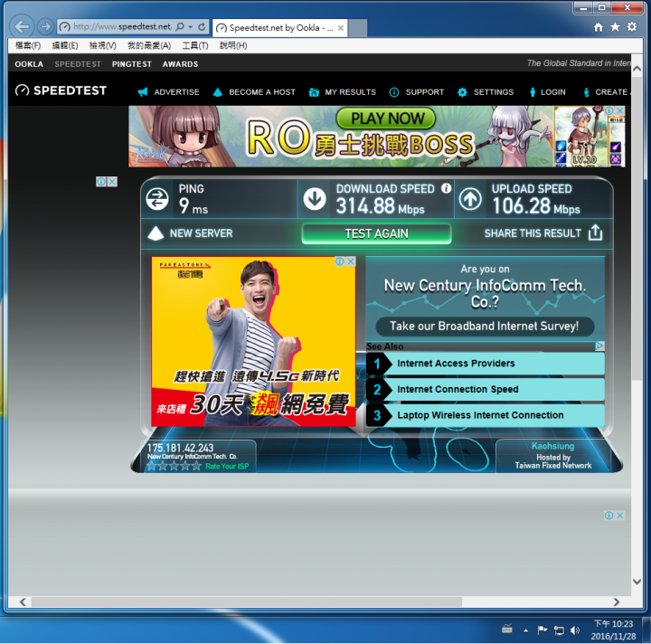Click the Kaohsiung server label
651x644 pixels.
pyautogui.click(x=552, y=446)
